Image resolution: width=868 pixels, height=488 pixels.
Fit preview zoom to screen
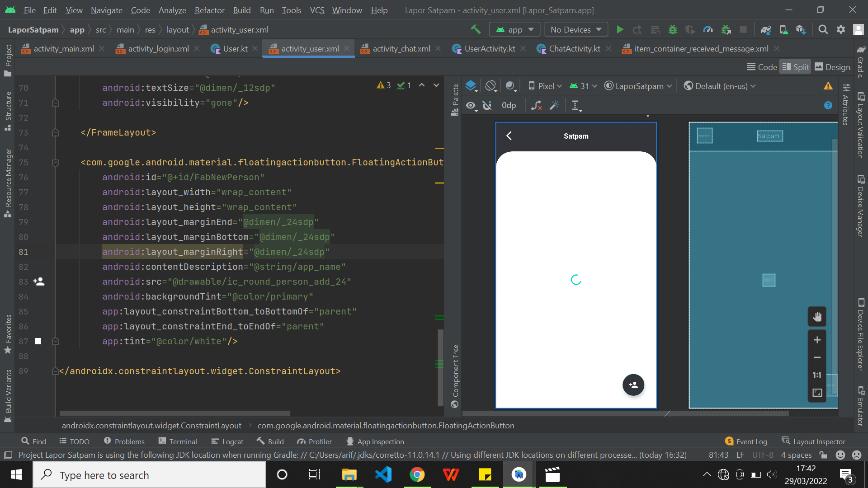817,393
